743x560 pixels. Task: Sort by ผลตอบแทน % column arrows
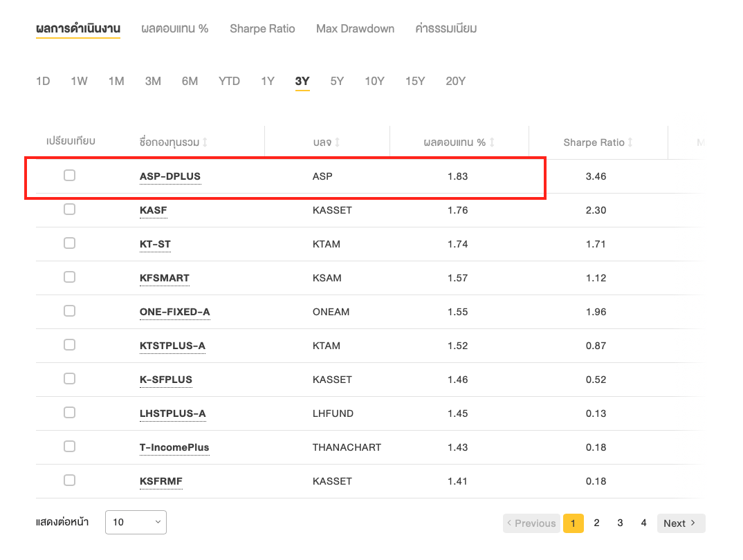[x=492, y=142]
